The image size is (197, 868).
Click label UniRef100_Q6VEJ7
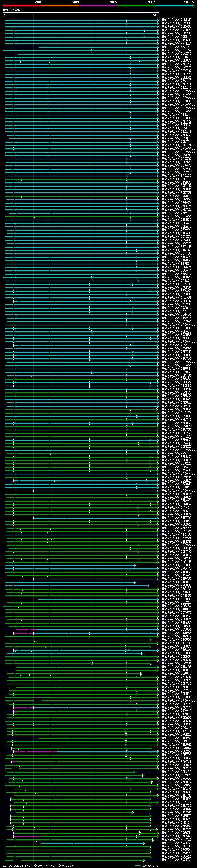pyautogui.click(x=177, y=128)
